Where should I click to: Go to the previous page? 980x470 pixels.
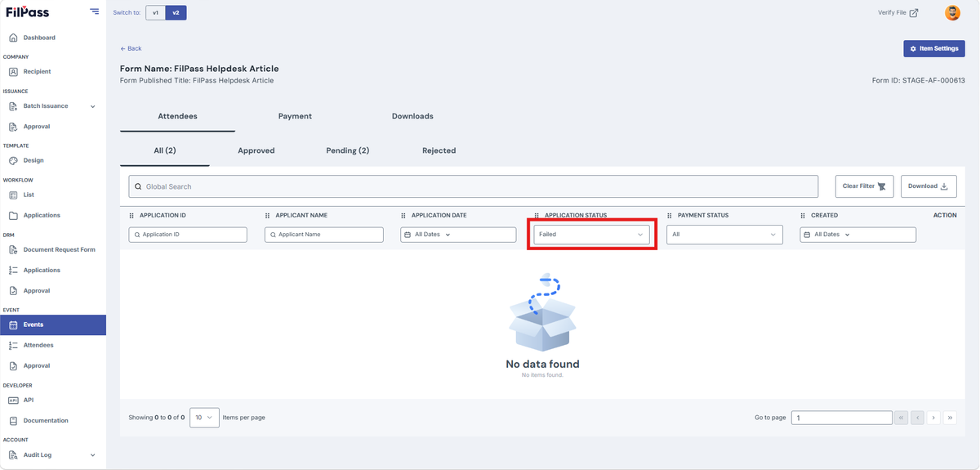point(917,418)
